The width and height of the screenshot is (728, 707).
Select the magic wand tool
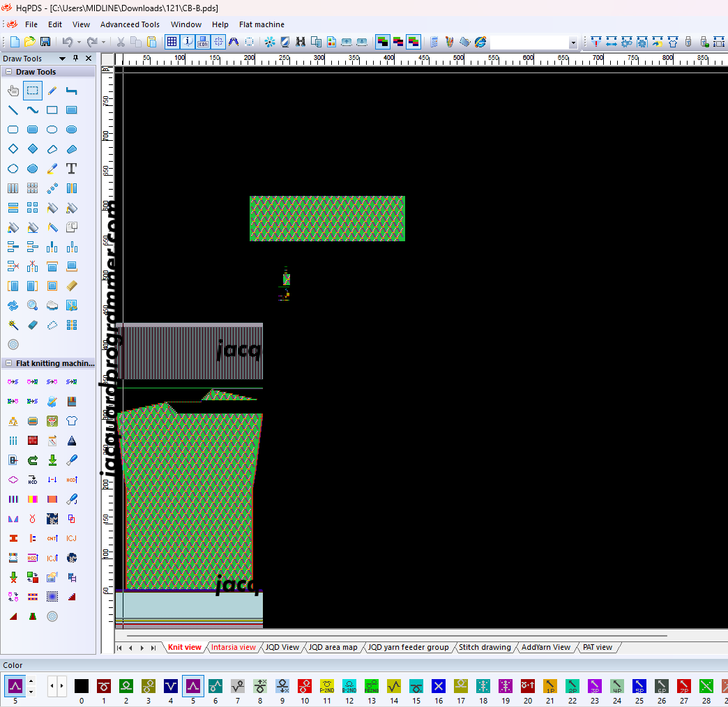coord(13,325)
